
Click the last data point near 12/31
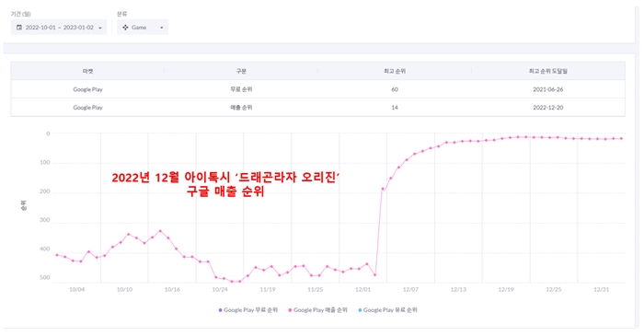point(621,138)
